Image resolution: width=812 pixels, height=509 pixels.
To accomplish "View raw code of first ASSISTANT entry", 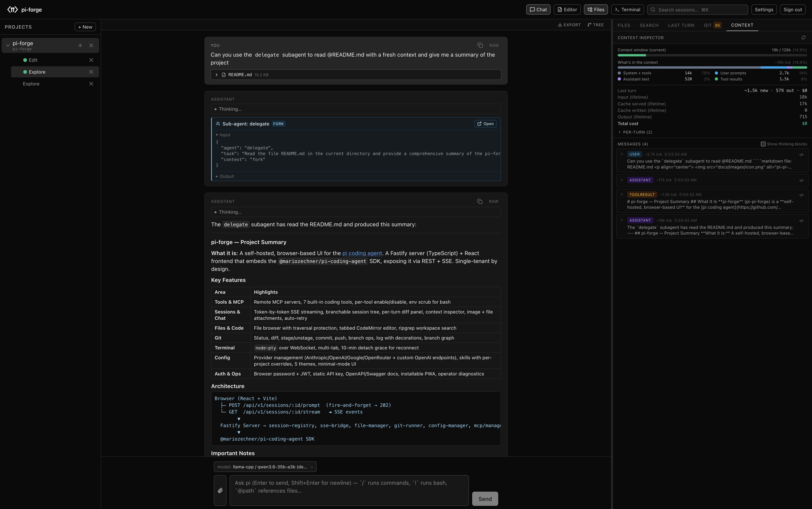I will [x=802, y=181].
